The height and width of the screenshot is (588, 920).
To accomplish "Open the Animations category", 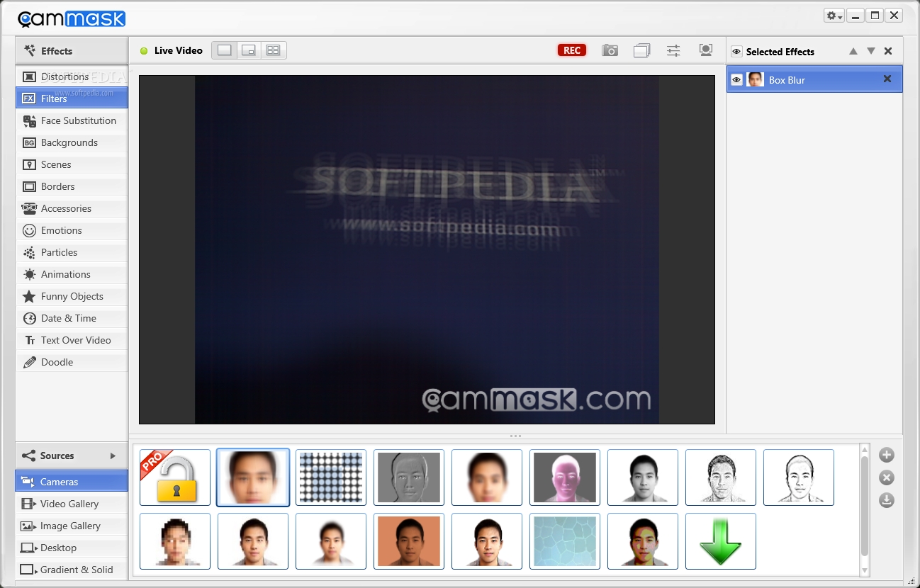I will [x=72, y=274].
